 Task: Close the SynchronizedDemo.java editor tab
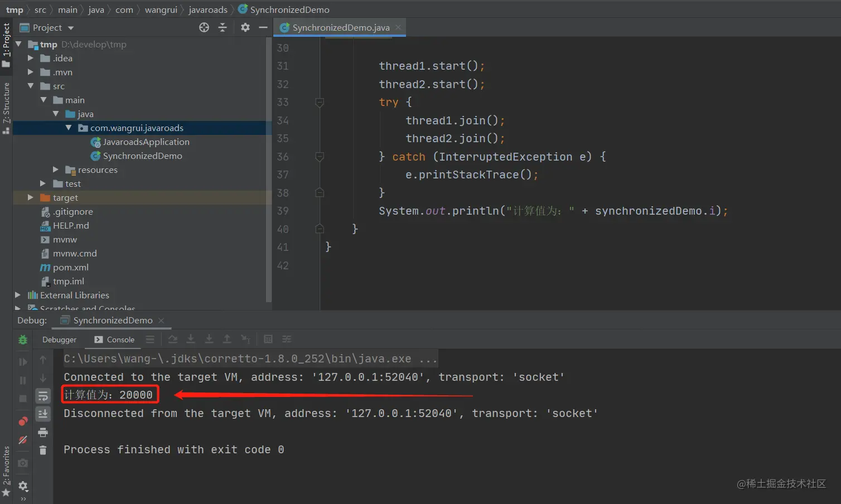(398, 27)
